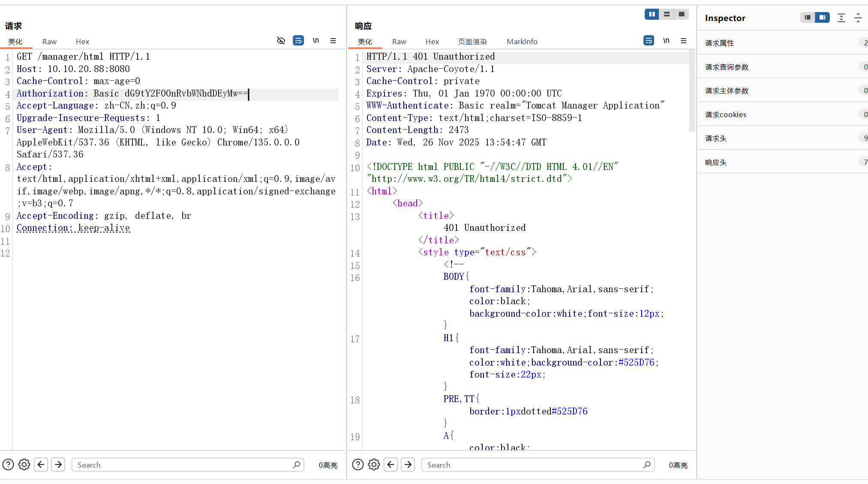
Task: Switch request view to Raw tab
Action: [49, 42]
